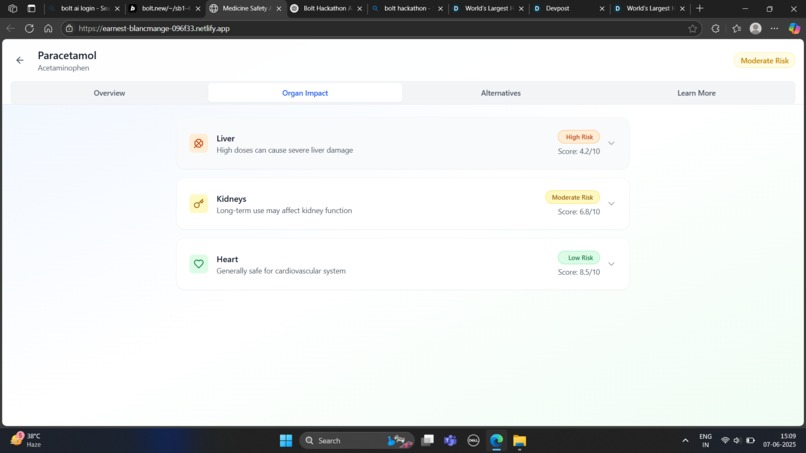Open the Copilot sidebar icon
This screenshot has width=806, height=453.
coord(794,29)
